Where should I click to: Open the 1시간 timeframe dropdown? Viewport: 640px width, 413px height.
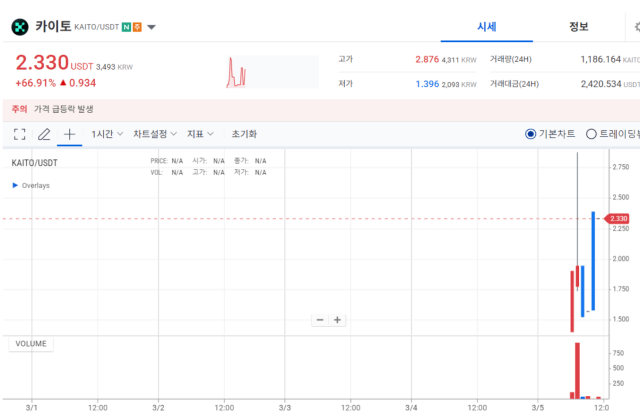pos(107,133)
